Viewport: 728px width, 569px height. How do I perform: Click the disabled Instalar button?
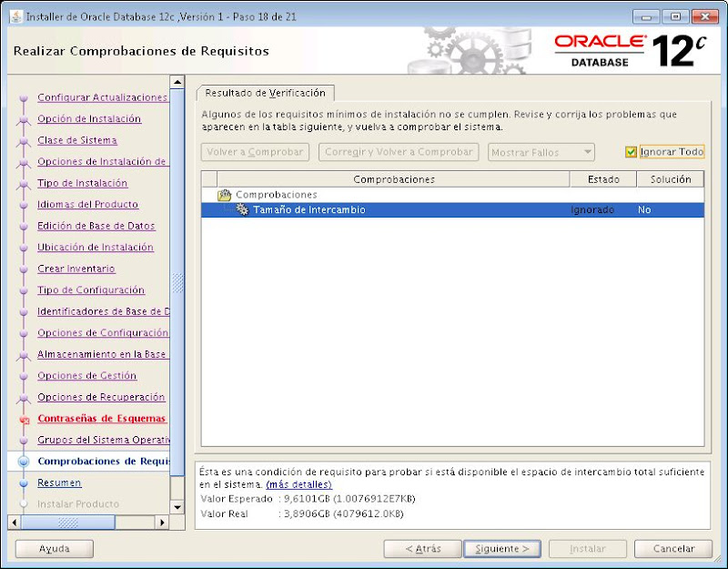(587, 549)
